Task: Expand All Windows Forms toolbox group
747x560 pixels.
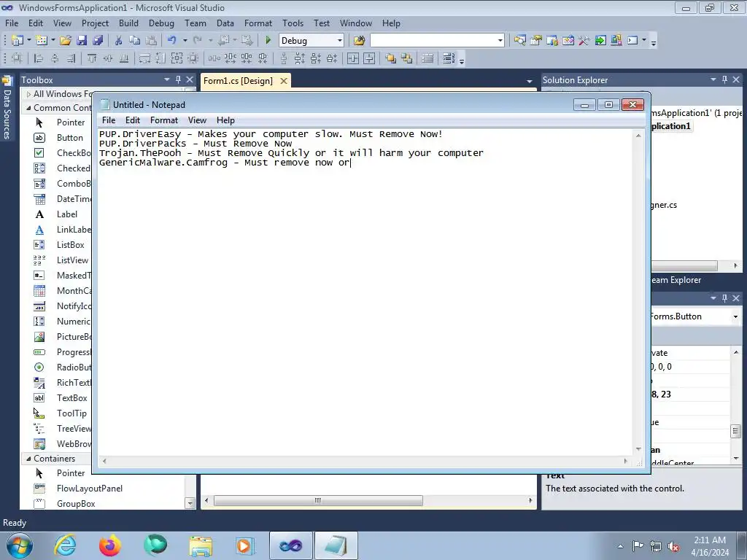Action: [28, 94]
